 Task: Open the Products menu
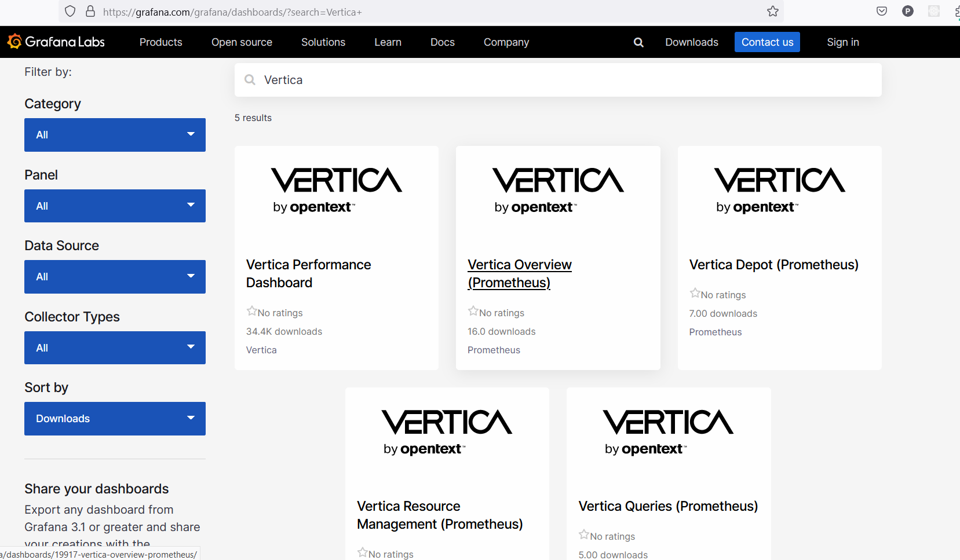(x=160, y=42)
